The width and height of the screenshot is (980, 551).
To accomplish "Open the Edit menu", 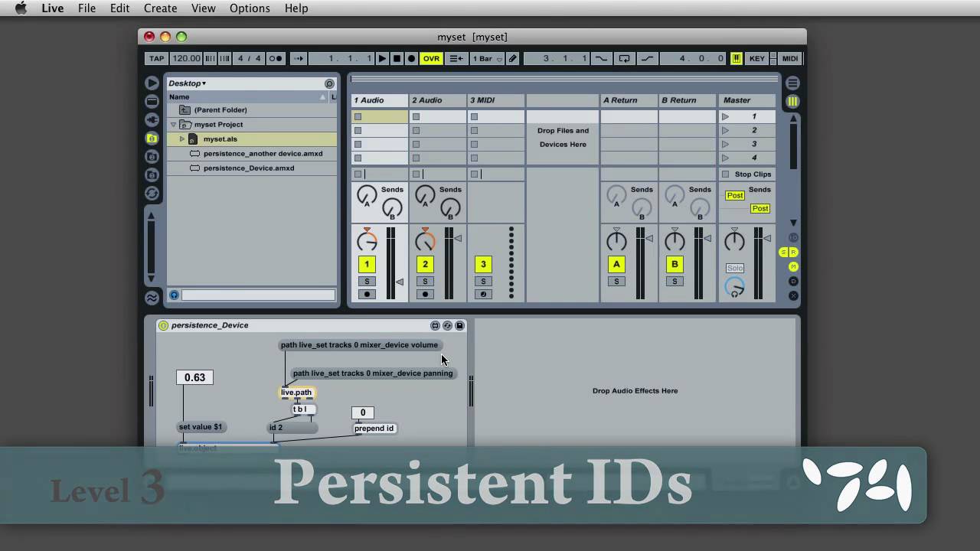I will [119, 8].
